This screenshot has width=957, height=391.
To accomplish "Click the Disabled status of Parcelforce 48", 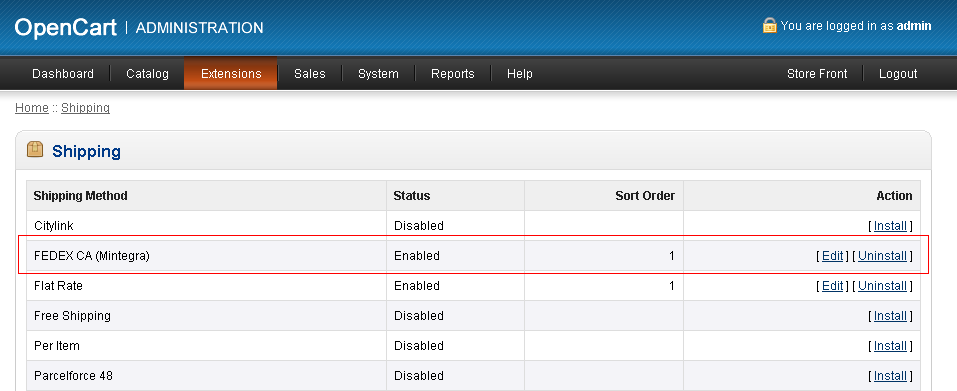I will coord(419,375).
